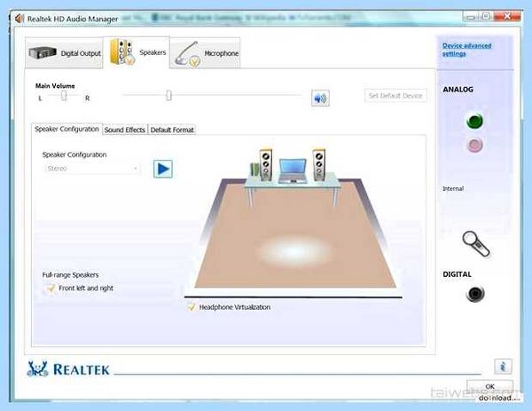
Task: Click the Microphone tab icon
Action: tap(188, 54)
